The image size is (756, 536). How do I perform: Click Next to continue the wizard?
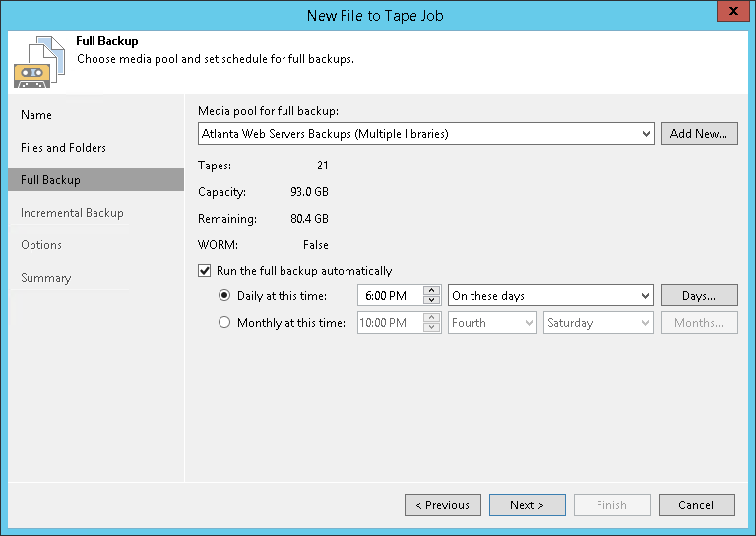click(x=527, y=505)
